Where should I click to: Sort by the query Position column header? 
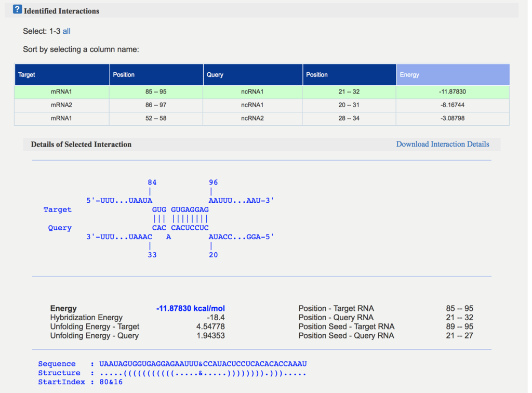tap(350, 75)
